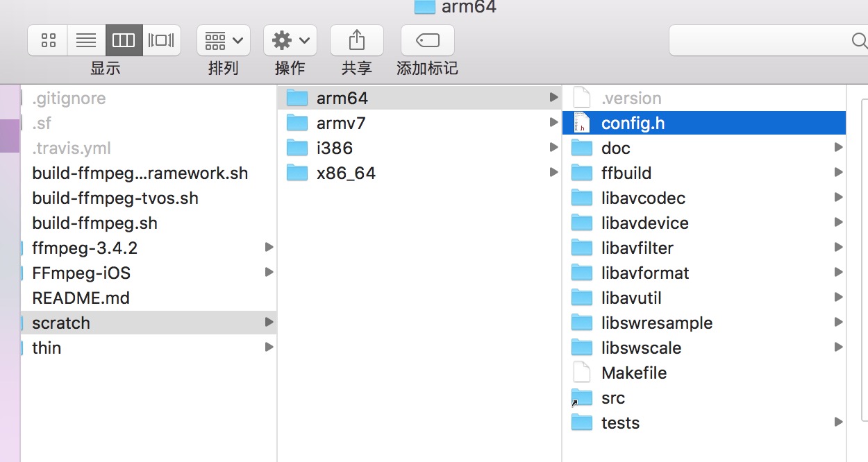The image size is (868, 462).
Task: Click the arm64 window title folder icon
Action: tap(424, 6)
